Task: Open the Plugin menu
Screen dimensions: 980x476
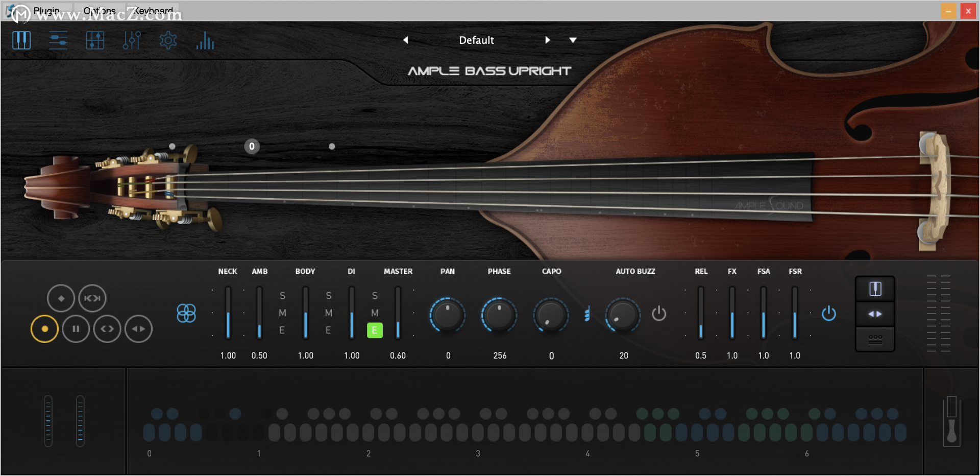Action: 46,11
